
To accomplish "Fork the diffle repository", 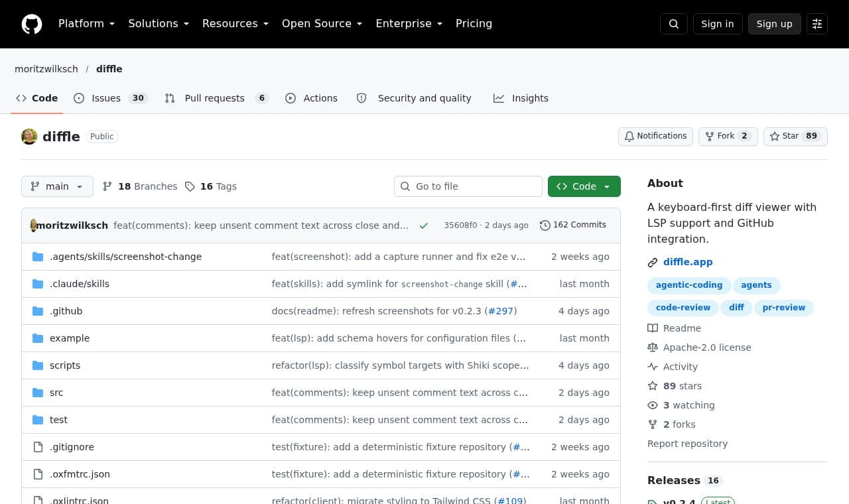I will (728, 136).
